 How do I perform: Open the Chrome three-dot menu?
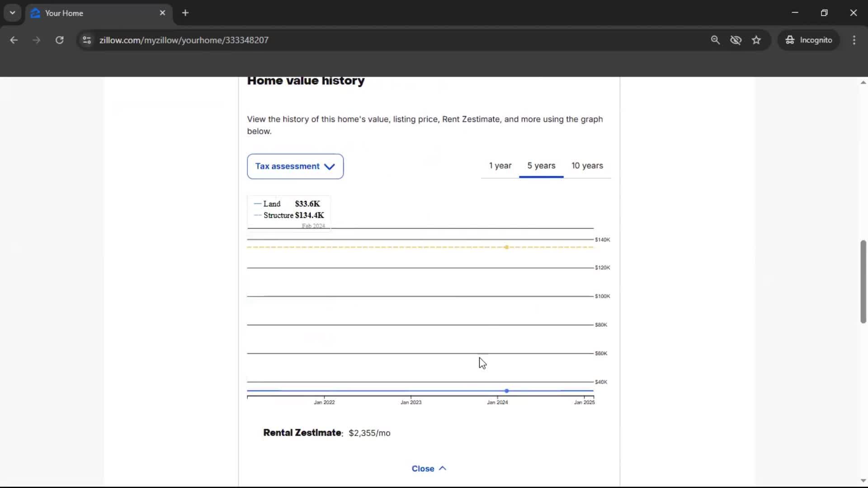pos(854,40)
